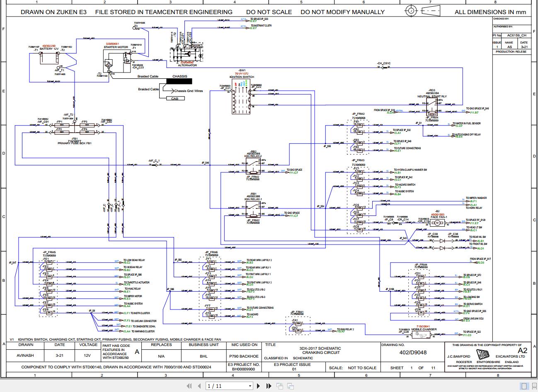Click 'PRIMARY FUSE BOX FB1' label

pyautogui.click(x=75, y=143)
